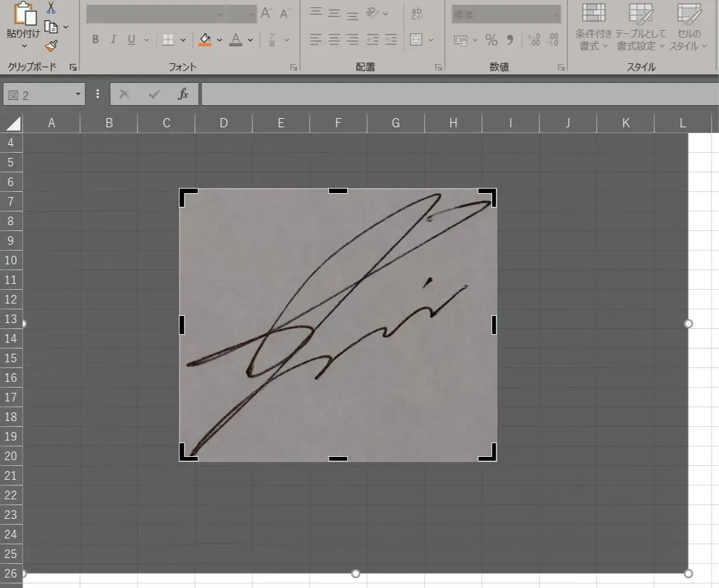Select column D header
The image size is (719, 588).
[224, 123]
